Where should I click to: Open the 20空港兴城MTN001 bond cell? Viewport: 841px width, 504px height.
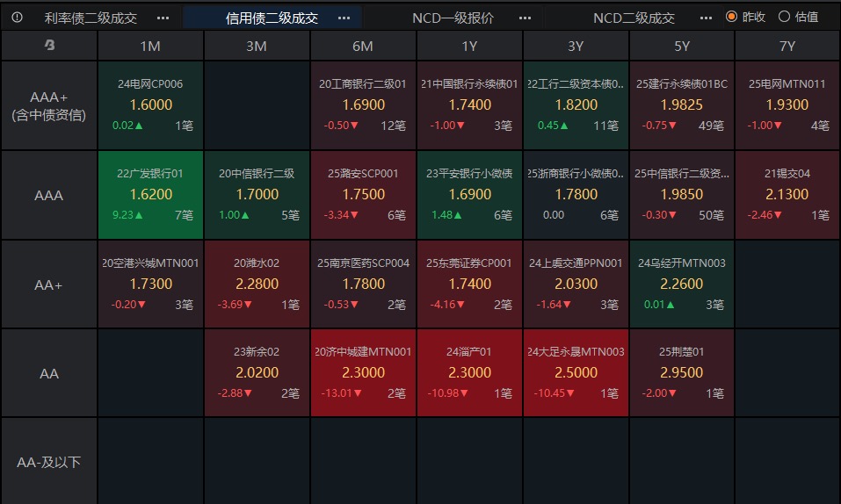pos(150,284)
